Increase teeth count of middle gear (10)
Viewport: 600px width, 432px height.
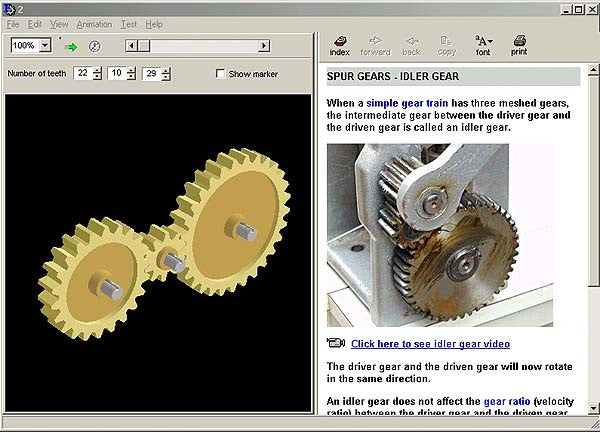131,71
